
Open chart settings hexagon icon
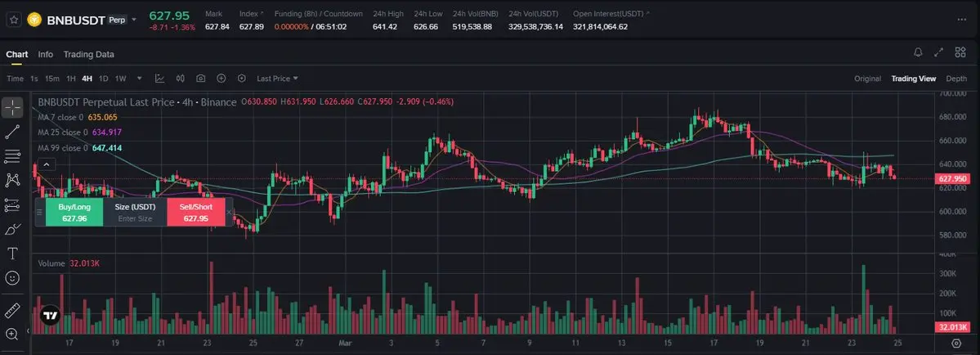[242, 79]
